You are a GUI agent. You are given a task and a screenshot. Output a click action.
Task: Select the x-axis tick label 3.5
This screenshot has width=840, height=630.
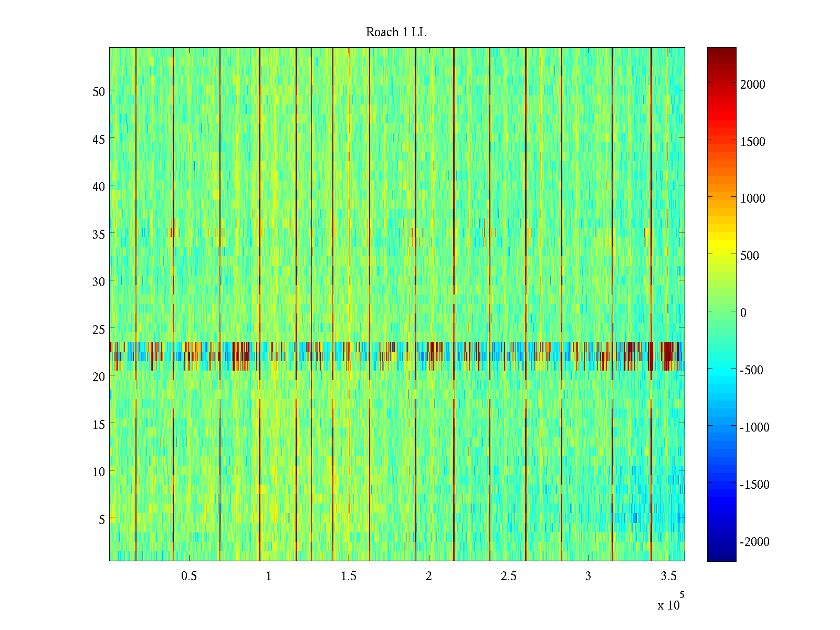coord(668,576)
